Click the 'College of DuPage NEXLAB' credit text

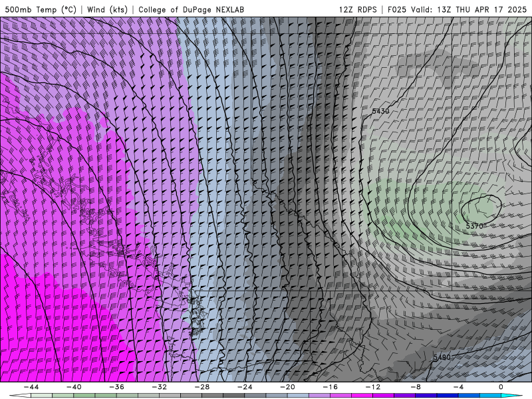click(191, 9)
